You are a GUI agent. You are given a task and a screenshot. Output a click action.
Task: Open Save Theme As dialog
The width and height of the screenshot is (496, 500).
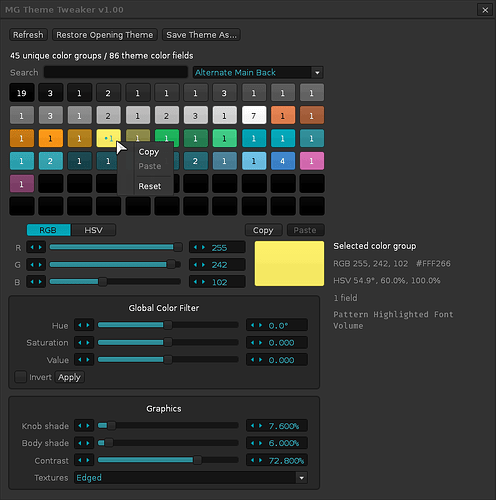[201, 35]
